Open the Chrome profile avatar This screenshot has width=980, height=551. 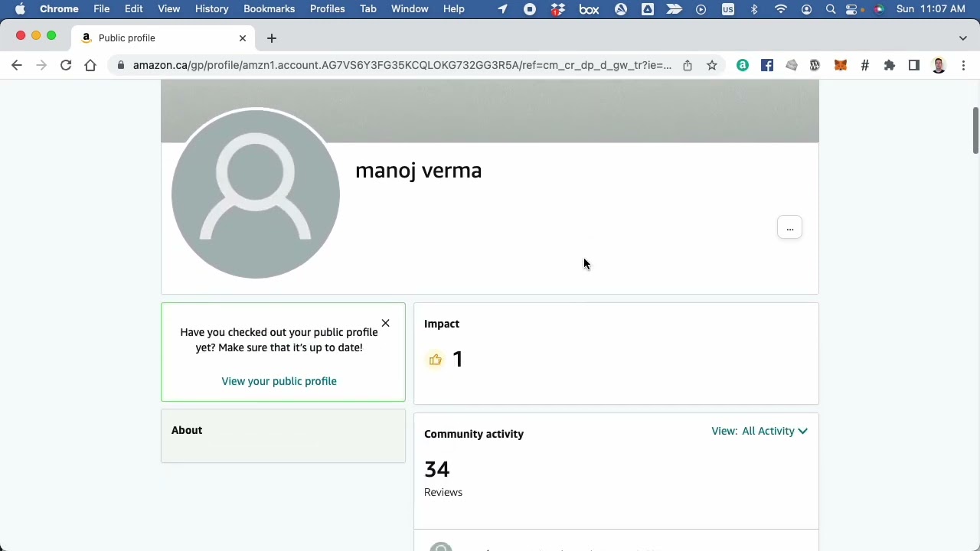939,65
